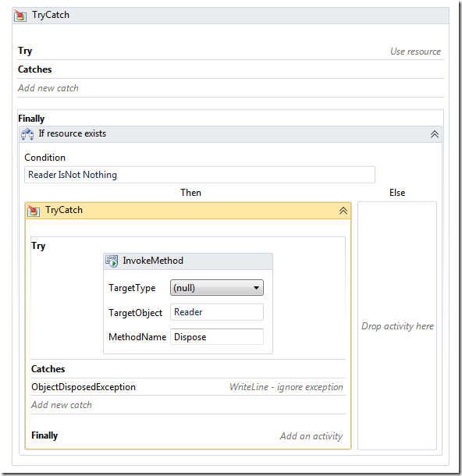Open the 'Use resource' Try section

point(415,52)
